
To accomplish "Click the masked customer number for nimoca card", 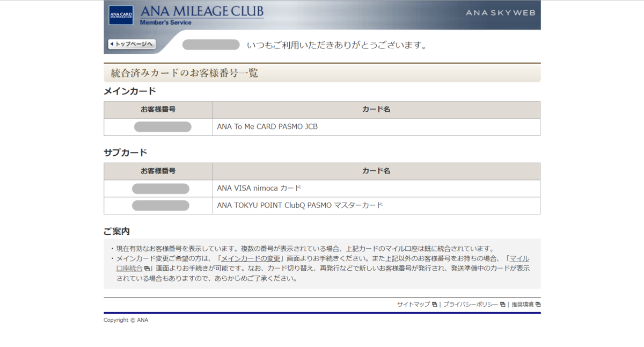I will coord(160,189).
